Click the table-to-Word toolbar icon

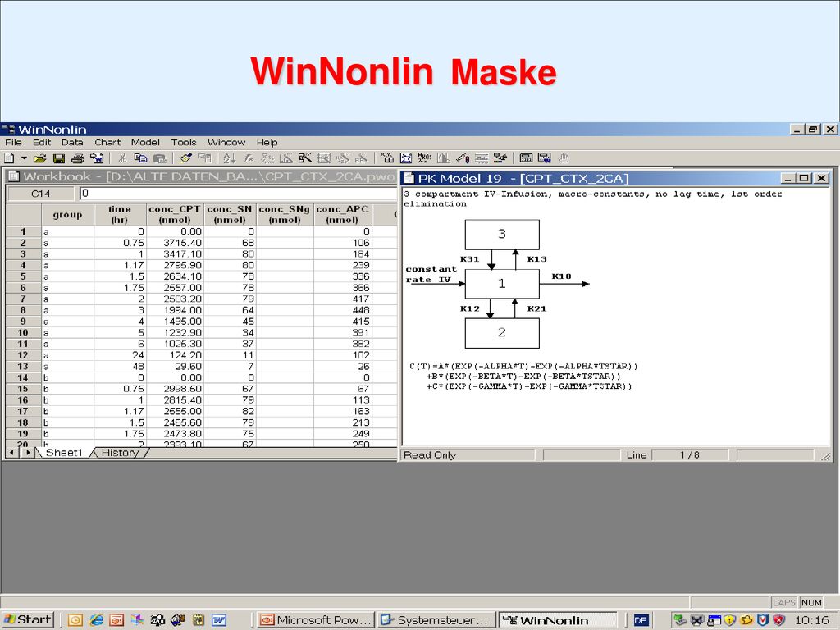(545, 158)
